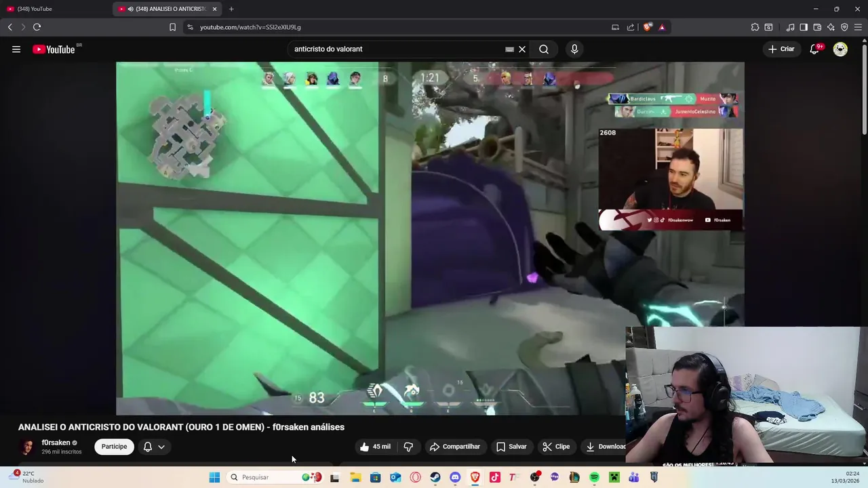The height and width of the screenshot is (488, 868).
Task: Click the address bar URL
Action: tap(250, 27)
